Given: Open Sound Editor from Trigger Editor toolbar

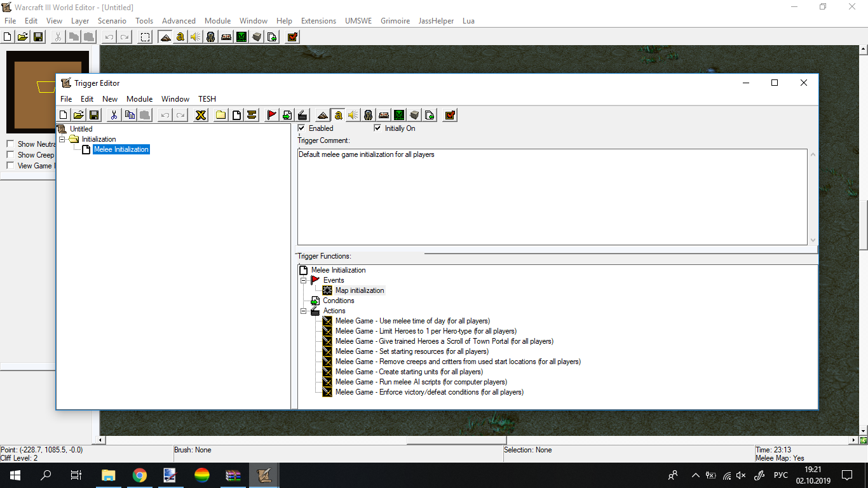Looking at the screenshot, I should [353, 115].
